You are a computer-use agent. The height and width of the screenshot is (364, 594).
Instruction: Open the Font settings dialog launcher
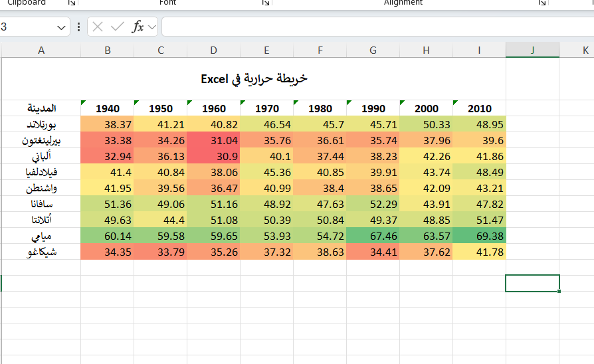(x=265, y=3)
